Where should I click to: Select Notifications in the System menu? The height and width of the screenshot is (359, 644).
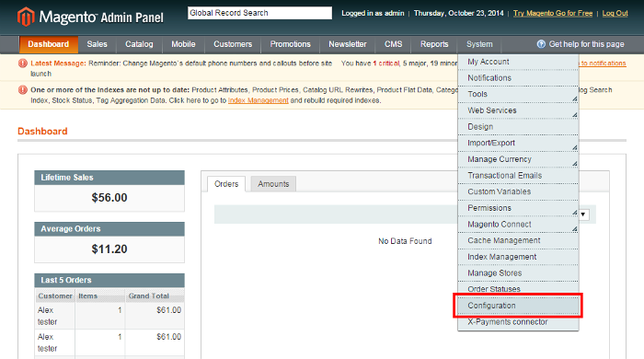[x=518, y=77]
